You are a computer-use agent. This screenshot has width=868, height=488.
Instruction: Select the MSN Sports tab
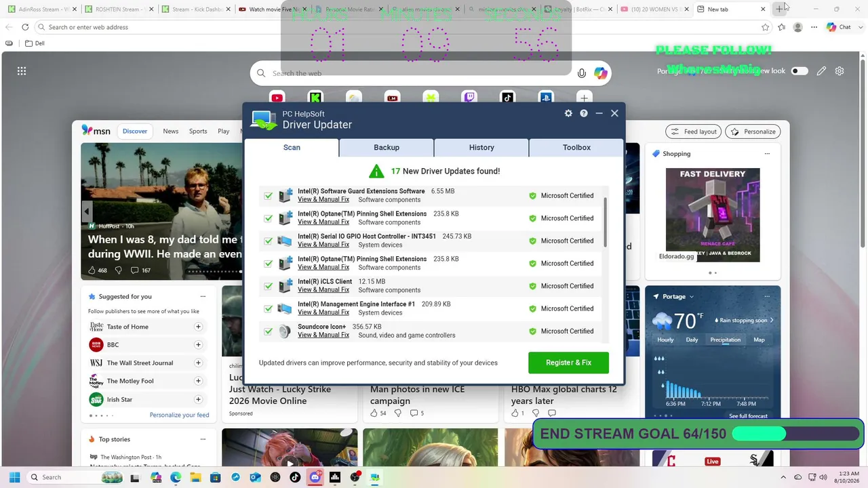[198, 131]
